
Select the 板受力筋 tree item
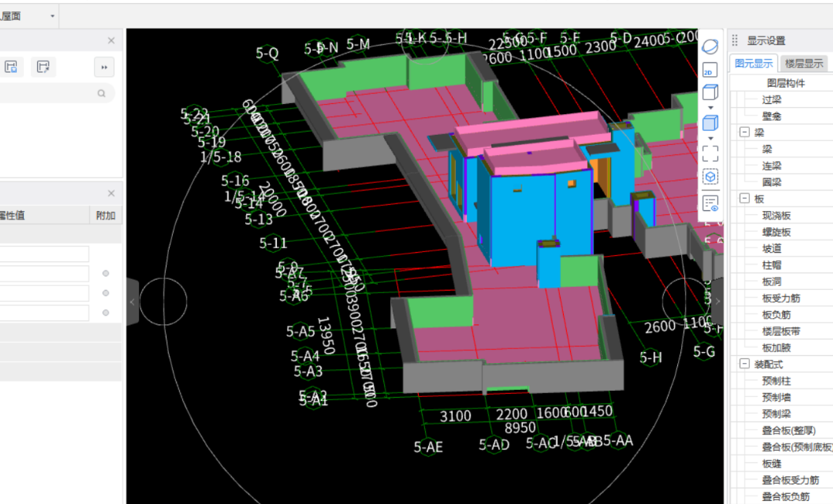pyautogui.click(x=781, y=298)
